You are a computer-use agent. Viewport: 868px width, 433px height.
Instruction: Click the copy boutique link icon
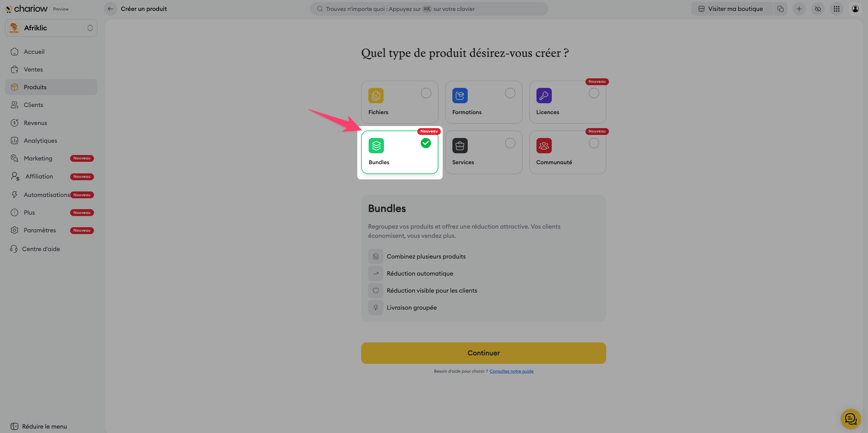pos(780,9)
